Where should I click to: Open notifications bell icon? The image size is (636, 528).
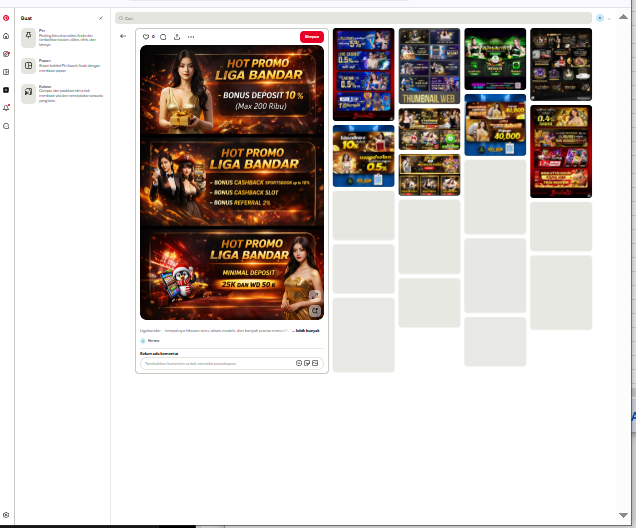(6, 108)
